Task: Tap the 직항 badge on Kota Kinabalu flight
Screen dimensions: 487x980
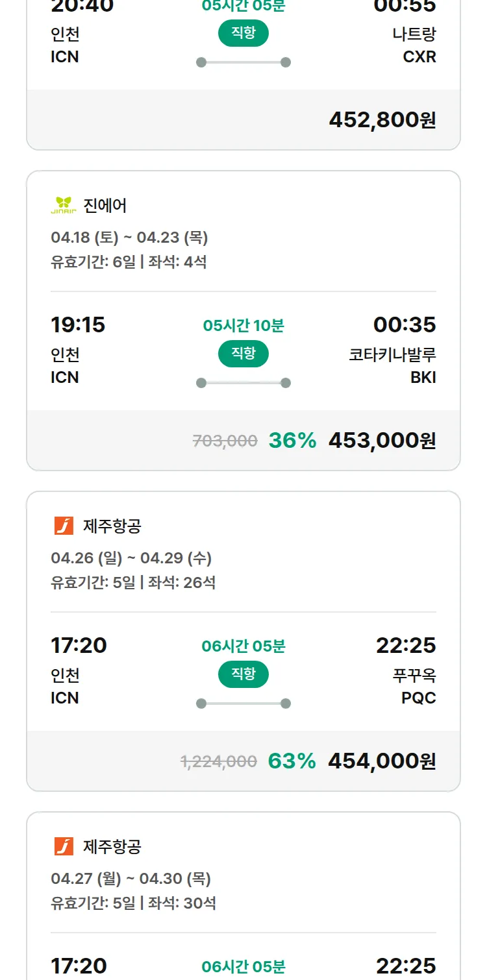Action: point(243,354)
